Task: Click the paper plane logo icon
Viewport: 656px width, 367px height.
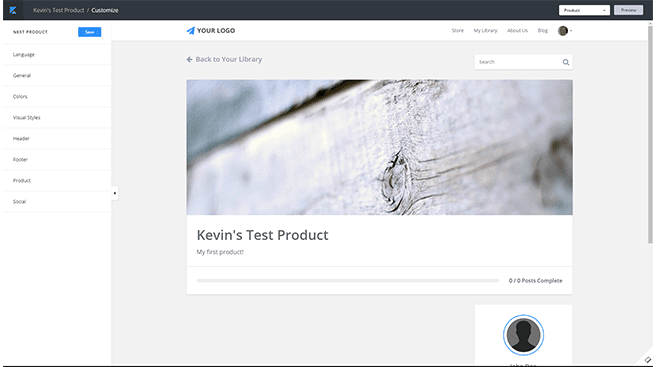Action: 190,31
